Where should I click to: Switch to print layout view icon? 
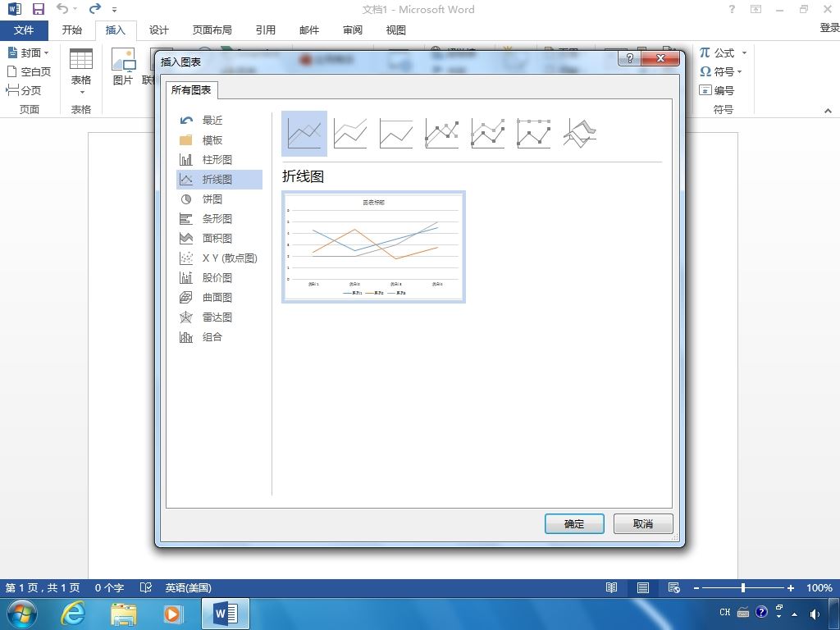pos(643,587)
